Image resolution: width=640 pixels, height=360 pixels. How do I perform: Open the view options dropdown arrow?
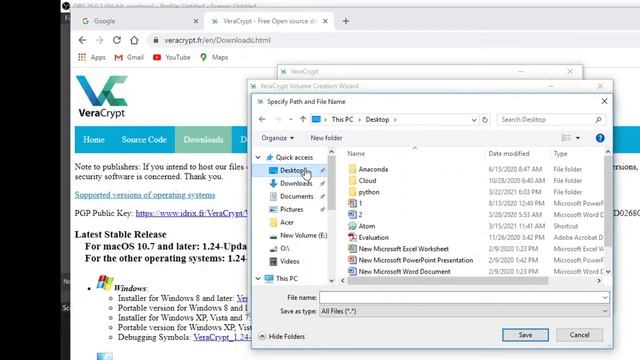(578, 138)
